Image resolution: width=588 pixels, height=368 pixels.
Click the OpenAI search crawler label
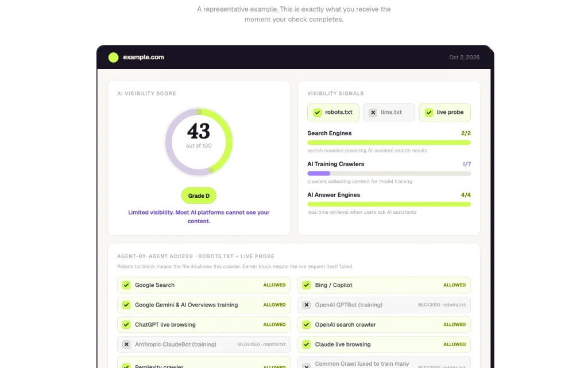(345, 324)
